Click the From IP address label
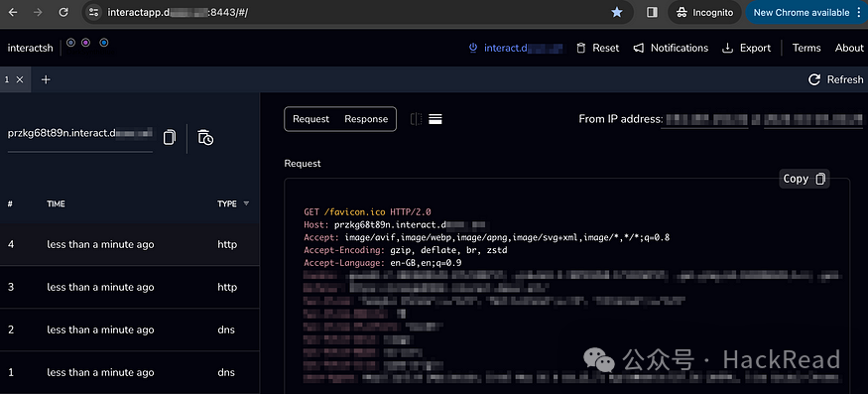The width and height of the screenshot is (868, 394). pos(620,118)
